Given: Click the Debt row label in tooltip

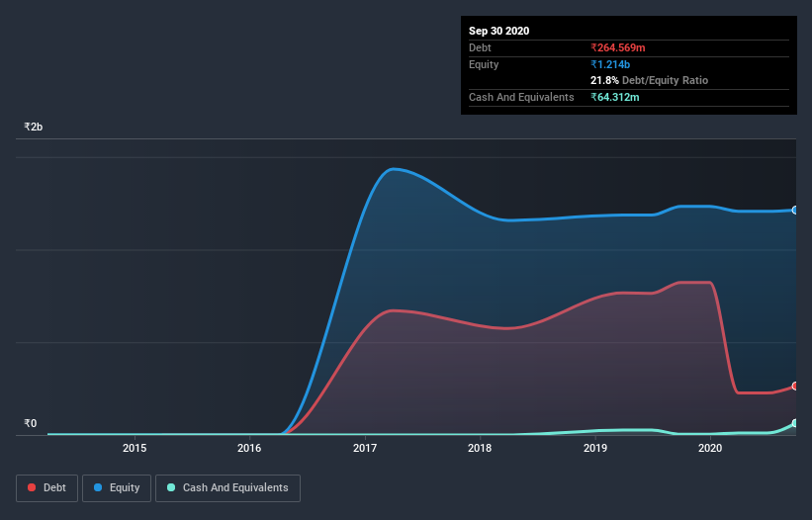Looking at the screenshot, I should (480, 47).
